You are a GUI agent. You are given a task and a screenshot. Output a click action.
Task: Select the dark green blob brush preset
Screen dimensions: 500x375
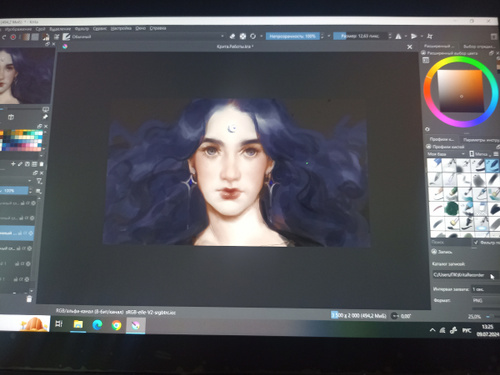[452, 209]
